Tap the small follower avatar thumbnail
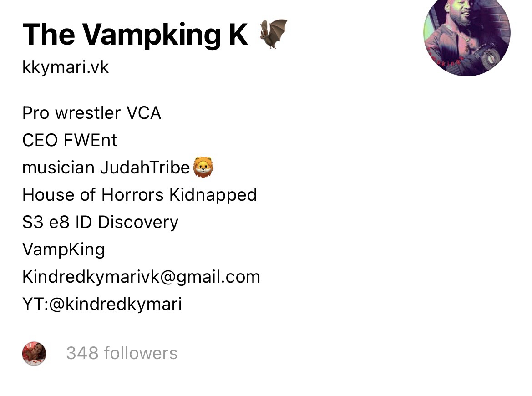Image resolution: width=532 pixels, height=396 pixels. pos(34,353)
